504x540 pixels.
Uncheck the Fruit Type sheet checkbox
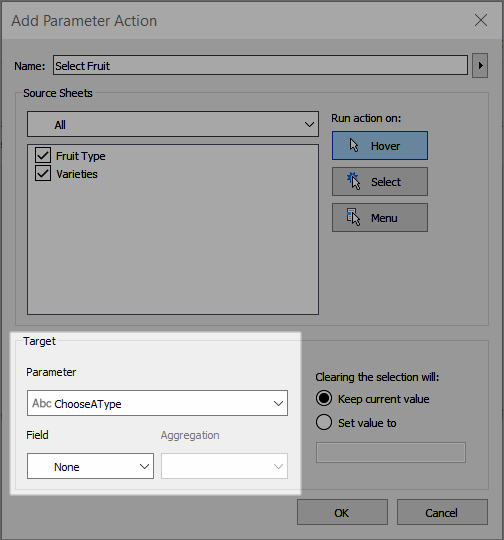[x=43, y=155]
